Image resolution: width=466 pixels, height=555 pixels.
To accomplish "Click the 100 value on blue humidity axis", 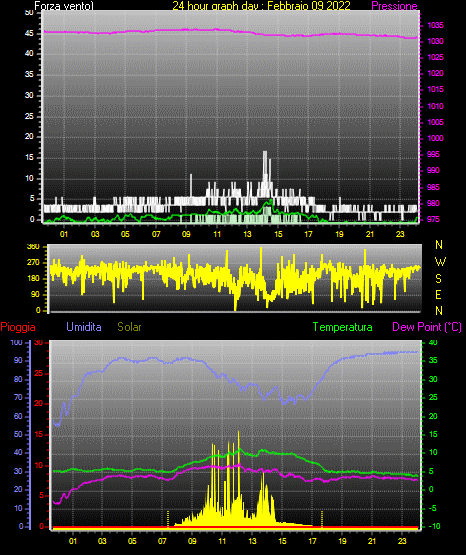I will (17, 343).
